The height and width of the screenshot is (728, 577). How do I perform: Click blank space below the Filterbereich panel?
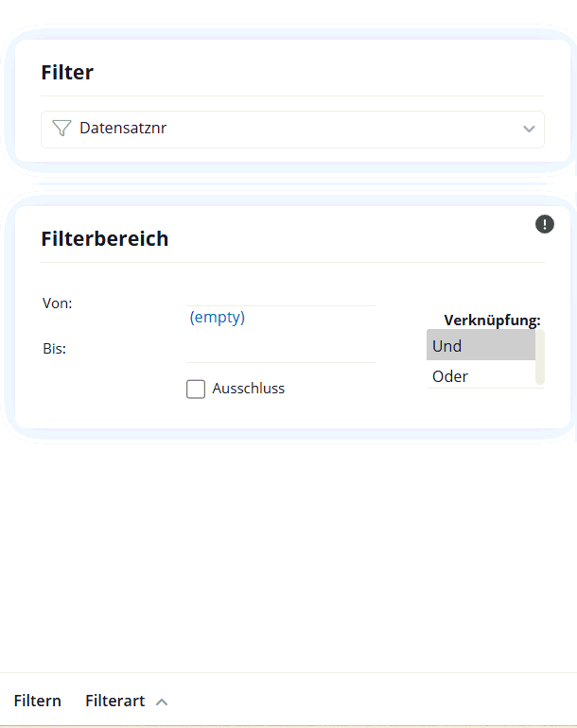pyautogui.click(x=288, y=557)
